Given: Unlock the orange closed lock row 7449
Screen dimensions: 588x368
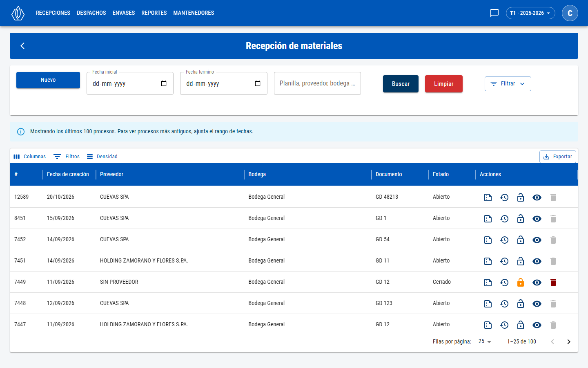Looking at the screenshot, I should coord(521,283).
